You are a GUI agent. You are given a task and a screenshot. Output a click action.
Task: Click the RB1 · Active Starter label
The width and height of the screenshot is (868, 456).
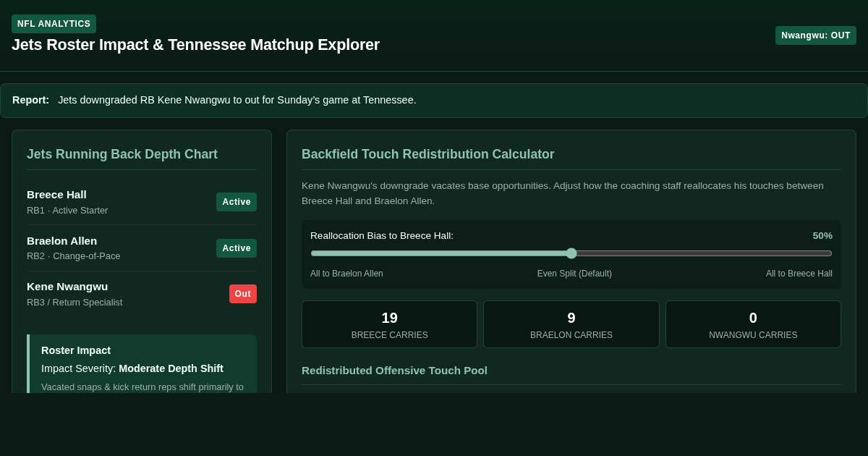[x=67, y=211]
